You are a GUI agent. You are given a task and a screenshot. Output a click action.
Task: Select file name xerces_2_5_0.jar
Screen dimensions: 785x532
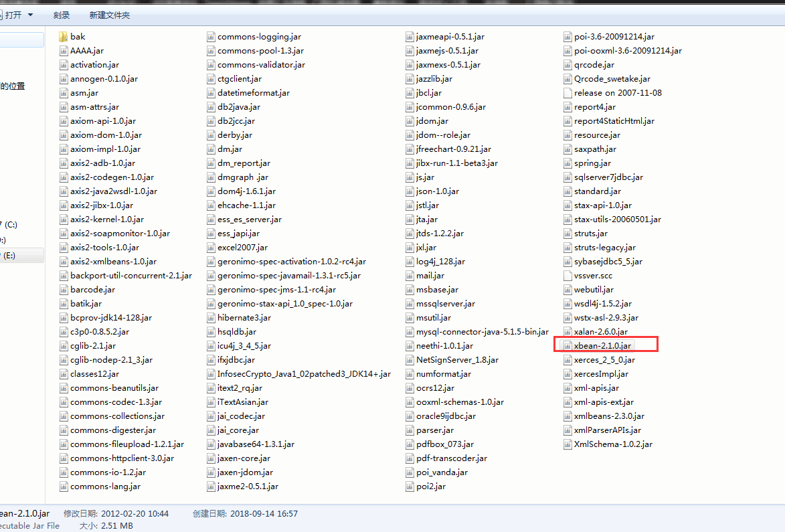click(605, 359)
